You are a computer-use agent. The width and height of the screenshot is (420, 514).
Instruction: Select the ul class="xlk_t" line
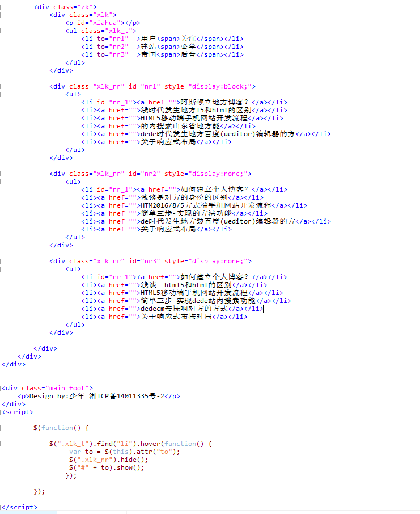(101, 31)
